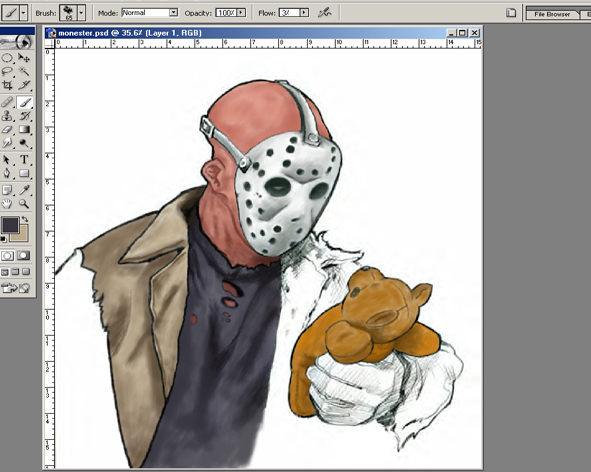Viewport: 591px width, 472px height.
Task: Click the ruler origin corner box
Action: pyautogui.click(x=50, y=43)
